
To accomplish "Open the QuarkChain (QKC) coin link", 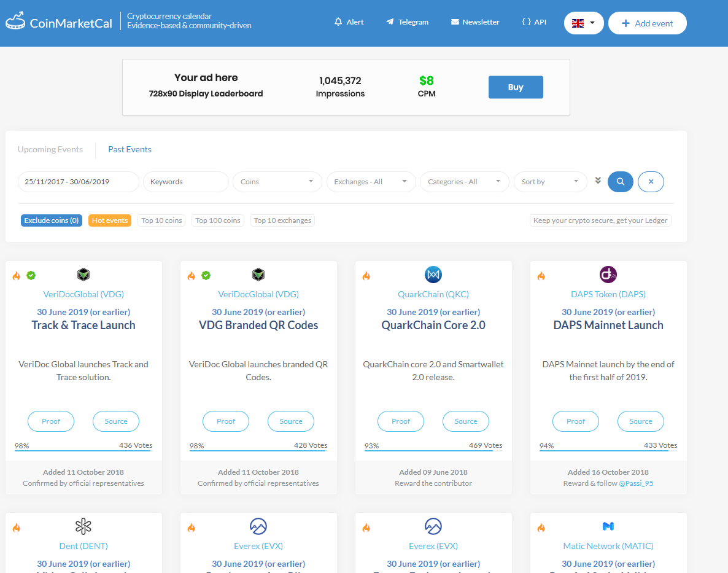I will click(x=433, y=294).
